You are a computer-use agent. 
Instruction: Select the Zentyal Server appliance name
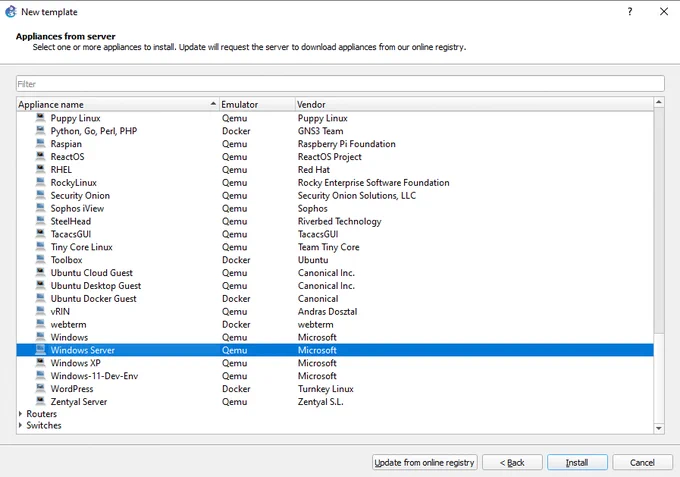tap(78, 402)
